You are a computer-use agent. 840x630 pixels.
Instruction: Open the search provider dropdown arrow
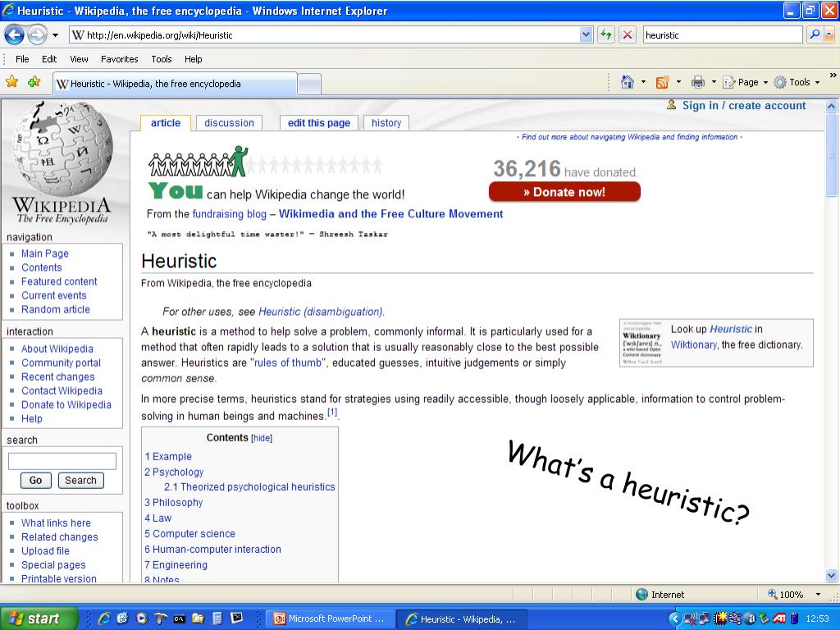click(x=829, y=34)
